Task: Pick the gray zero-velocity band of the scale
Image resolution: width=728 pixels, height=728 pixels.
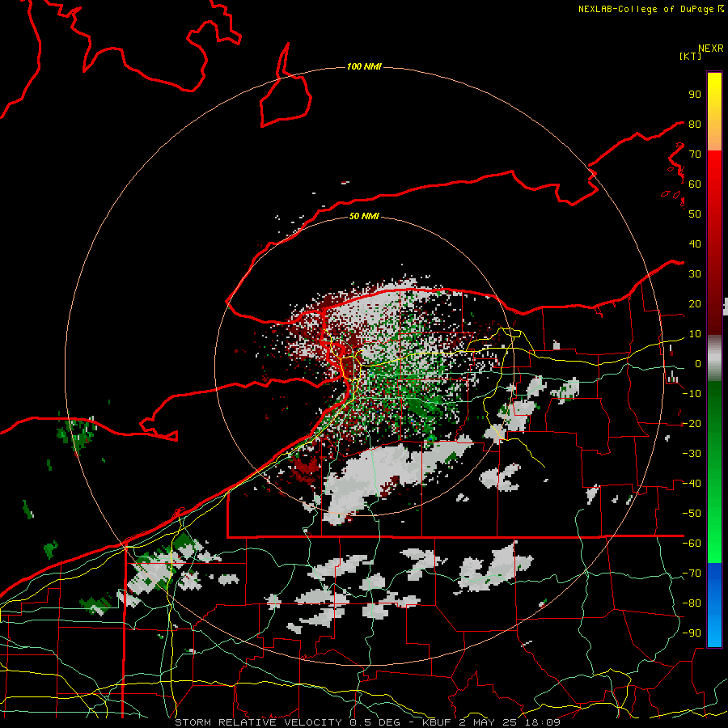Action: (x=714, y=358)
